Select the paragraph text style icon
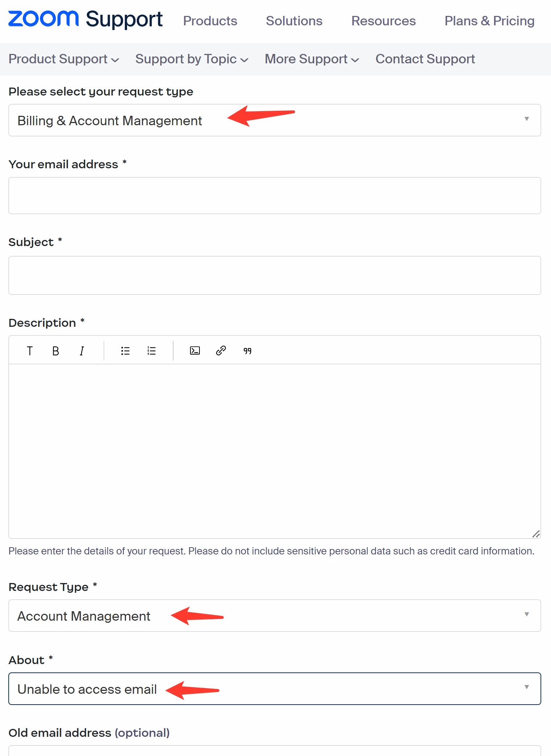 click(x=30, y=351)
